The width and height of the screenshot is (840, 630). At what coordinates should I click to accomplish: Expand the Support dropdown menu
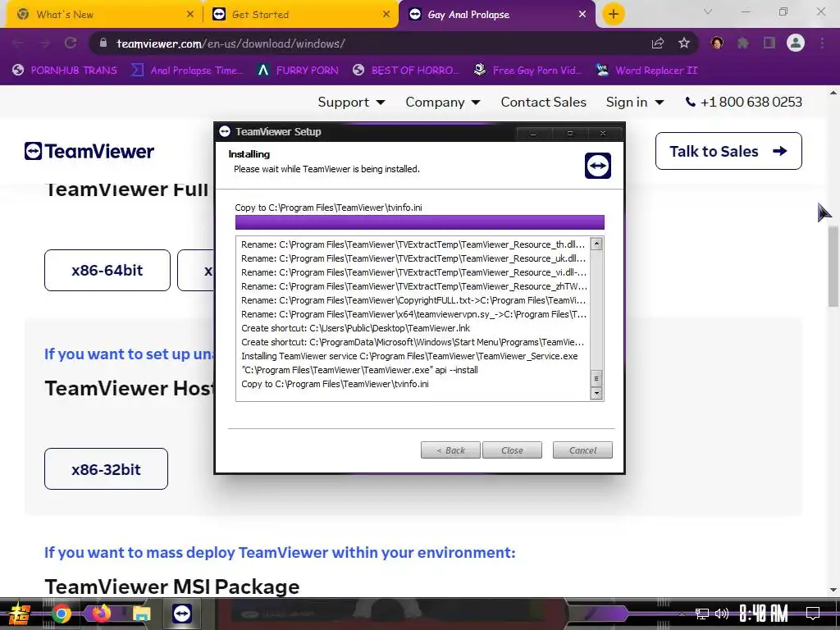351,102
